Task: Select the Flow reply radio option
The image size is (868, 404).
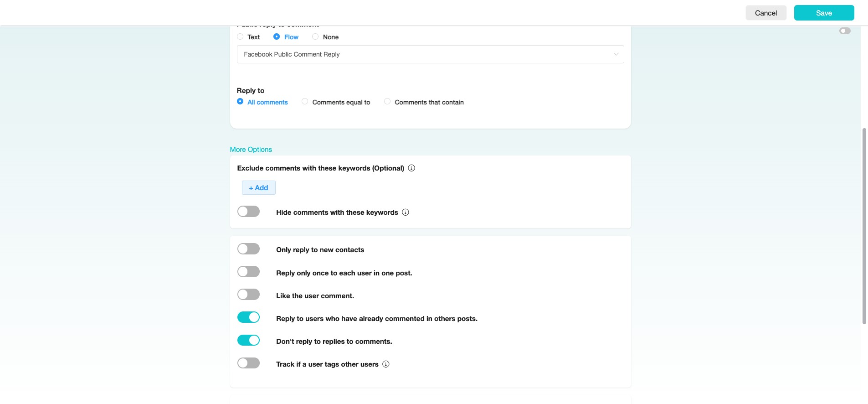Action: (x=277, y=37)
